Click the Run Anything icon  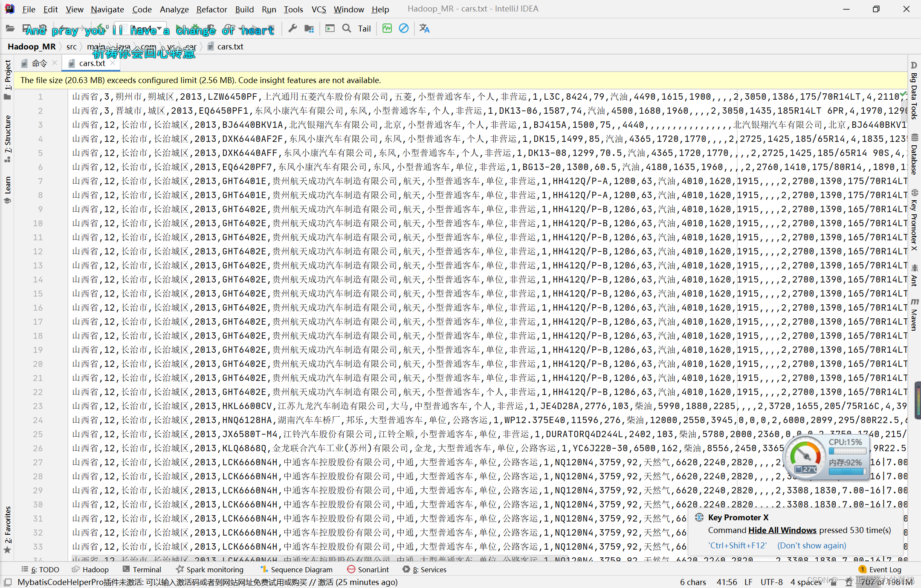(x=330, y=29)
